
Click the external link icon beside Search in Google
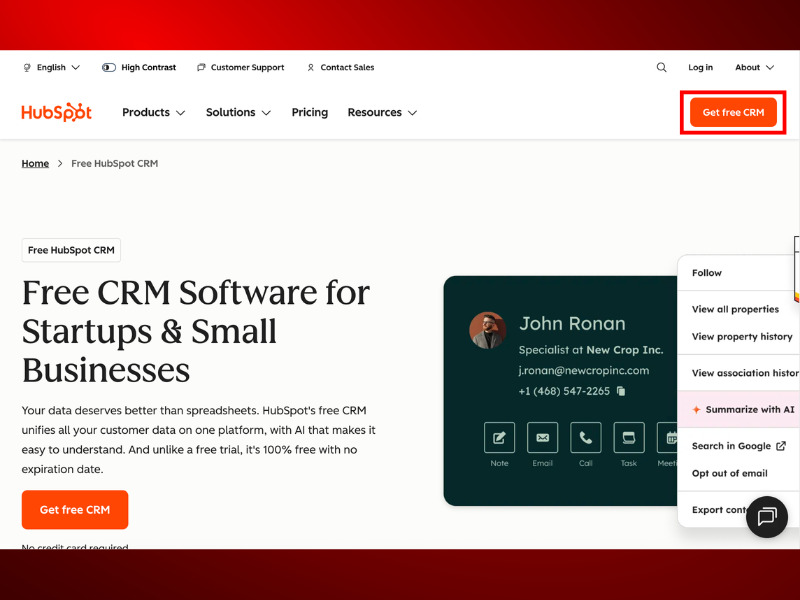781,446
